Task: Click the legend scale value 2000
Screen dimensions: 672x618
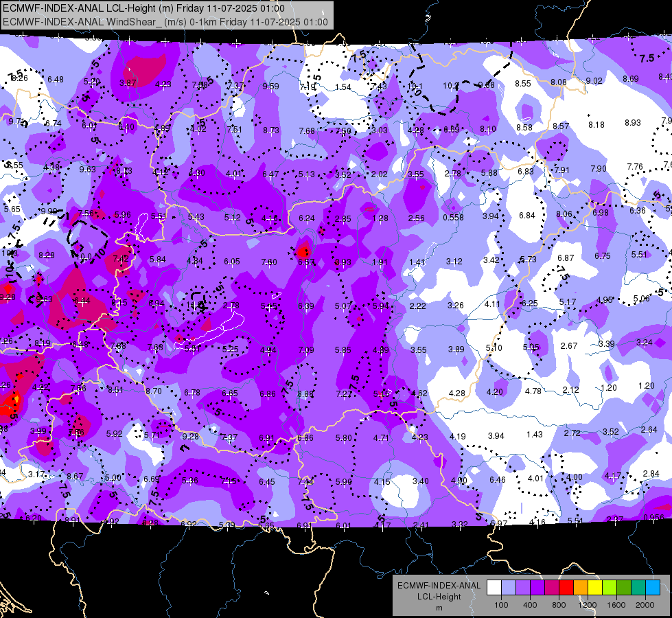Action: [x=645, y=605]
